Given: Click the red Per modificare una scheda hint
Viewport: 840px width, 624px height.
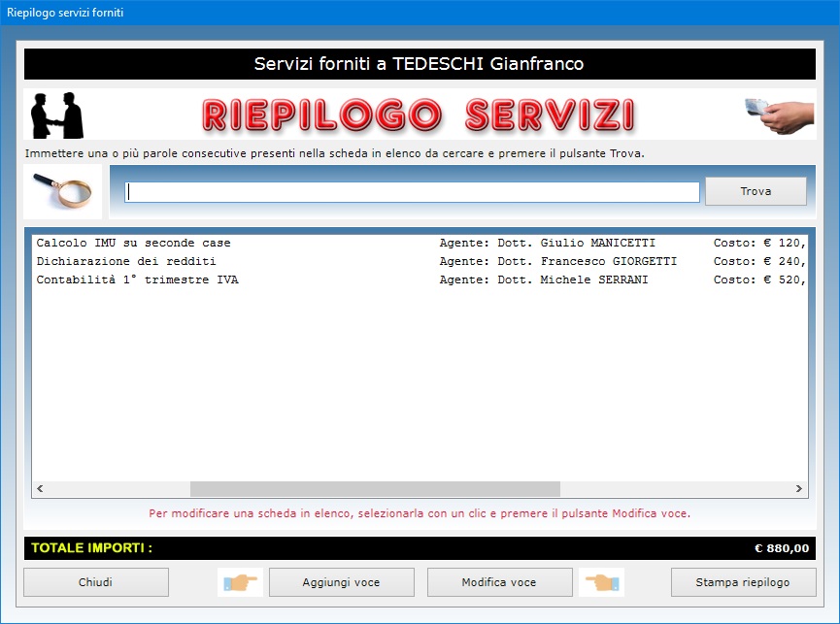Looking at the screenshot, I should pyautogui.click(x=420, y=513).
